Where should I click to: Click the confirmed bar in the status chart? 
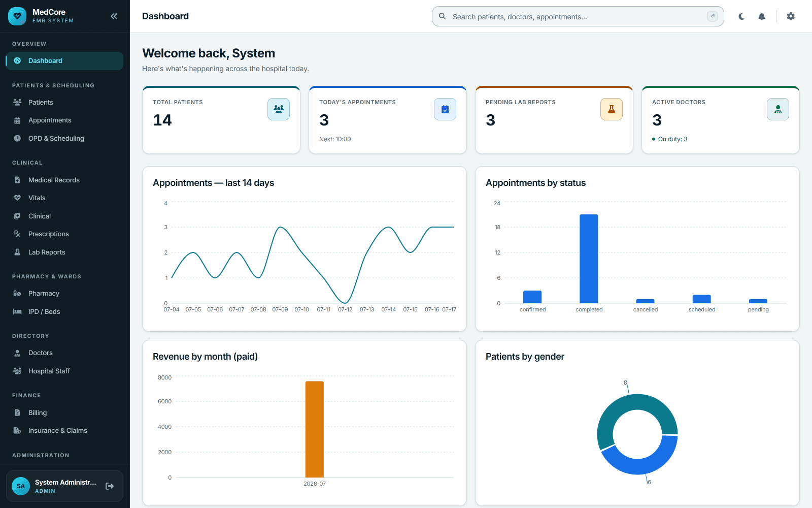point(532,297)
